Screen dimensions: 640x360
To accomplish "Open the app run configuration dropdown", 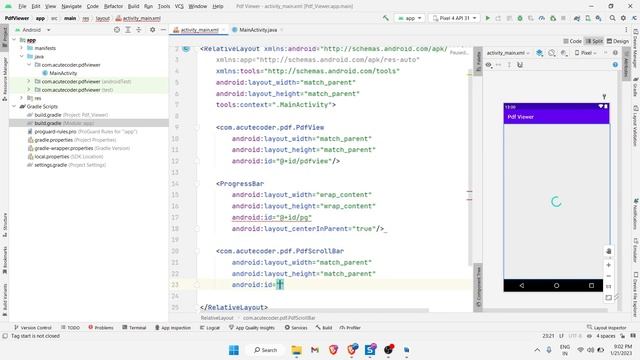I will click(410, 18).
